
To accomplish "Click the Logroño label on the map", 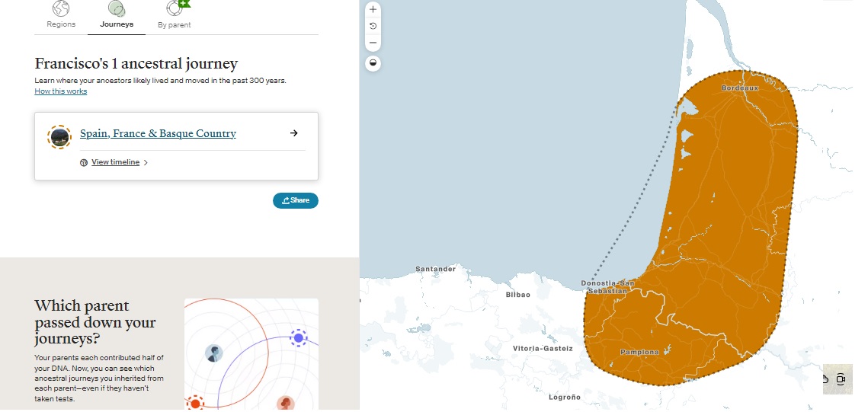I will [x=565, y=397].
